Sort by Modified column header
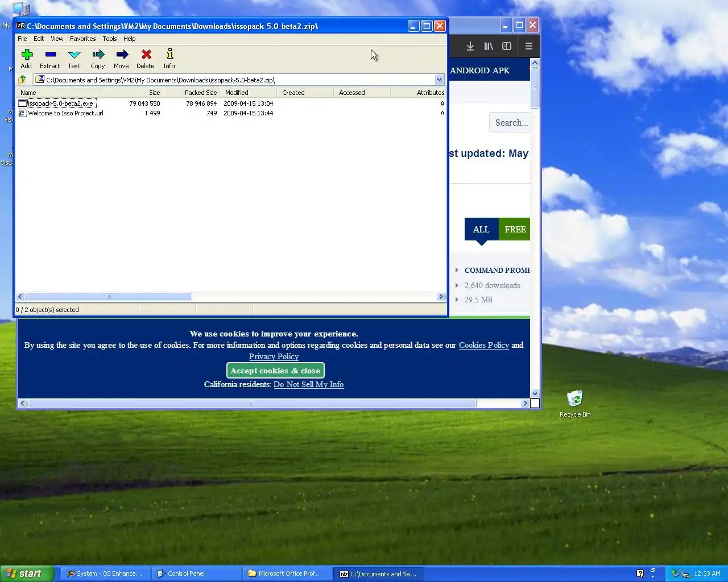This screenshot has height=582, width=728. 249,93
